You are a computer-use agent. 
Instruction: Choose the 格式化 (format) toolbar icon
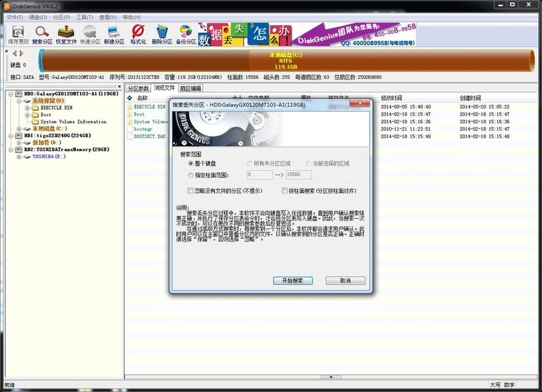(138, 35)
